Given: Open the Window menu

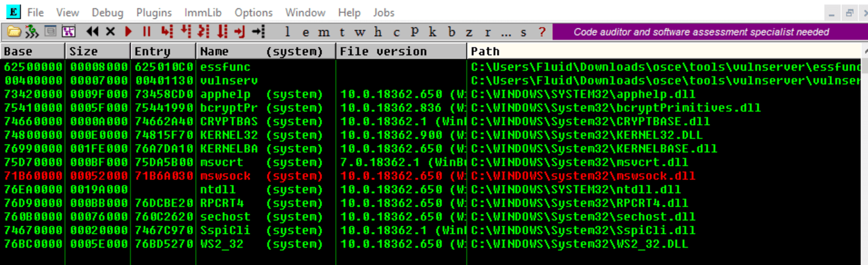Looking at the screenshot, I should tap(305, 13).
